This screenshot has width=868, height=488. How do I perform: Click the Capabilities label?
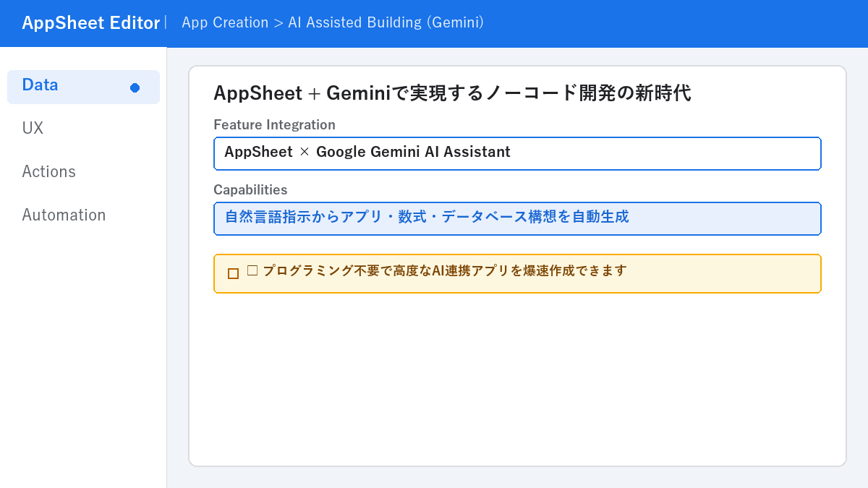click(250, 190)
